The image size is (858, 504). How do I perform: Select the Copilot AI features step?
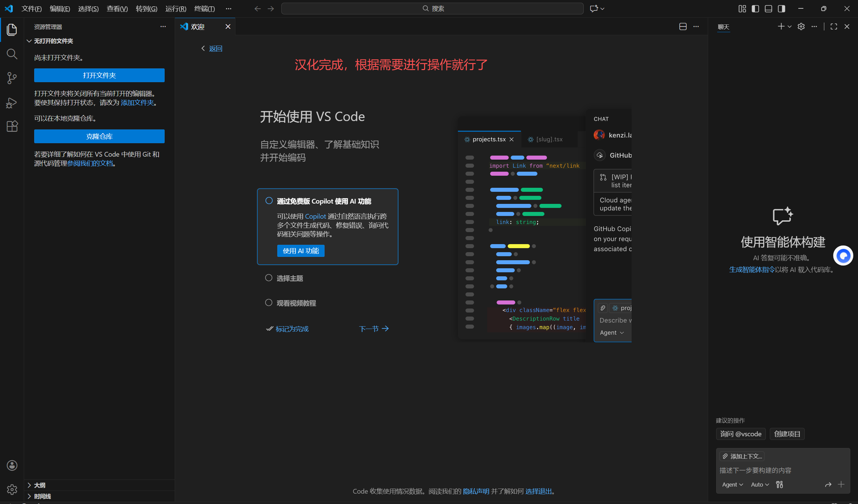pos(328,226)
